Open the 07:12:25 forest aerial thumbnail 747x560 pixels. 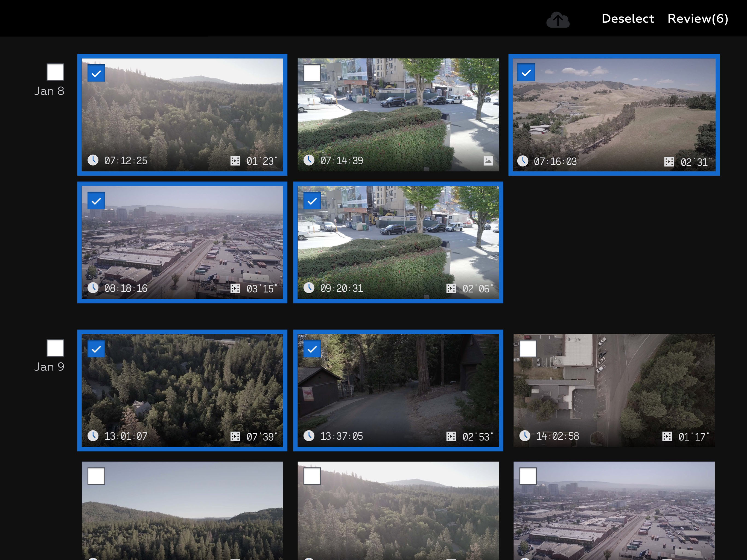coord(182,115)
